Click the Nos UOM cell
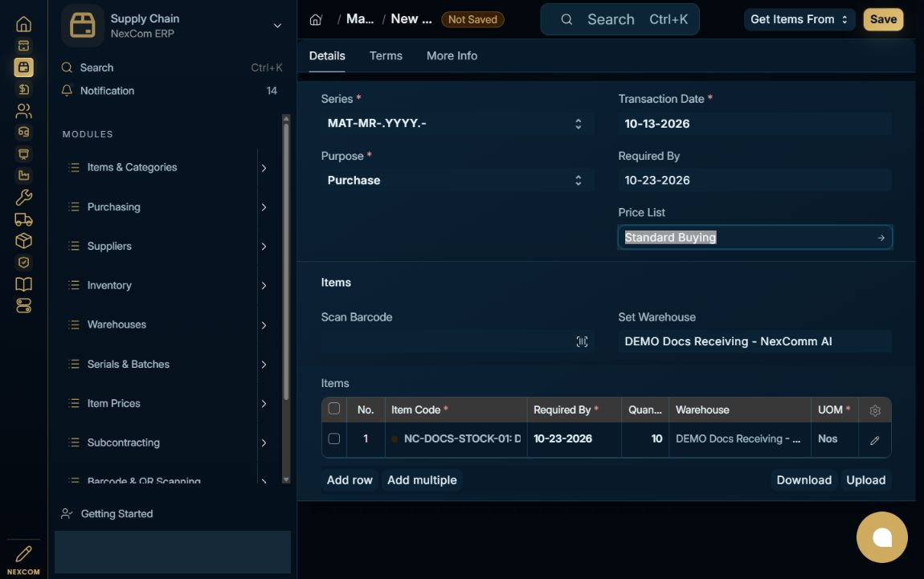Viewport: 924px width, 579px height. coord(835,438)
